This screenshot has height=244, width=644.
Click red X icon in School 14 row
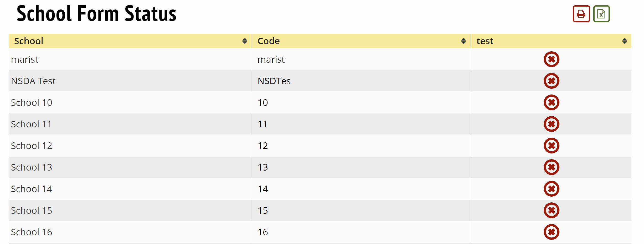point(551,189)
